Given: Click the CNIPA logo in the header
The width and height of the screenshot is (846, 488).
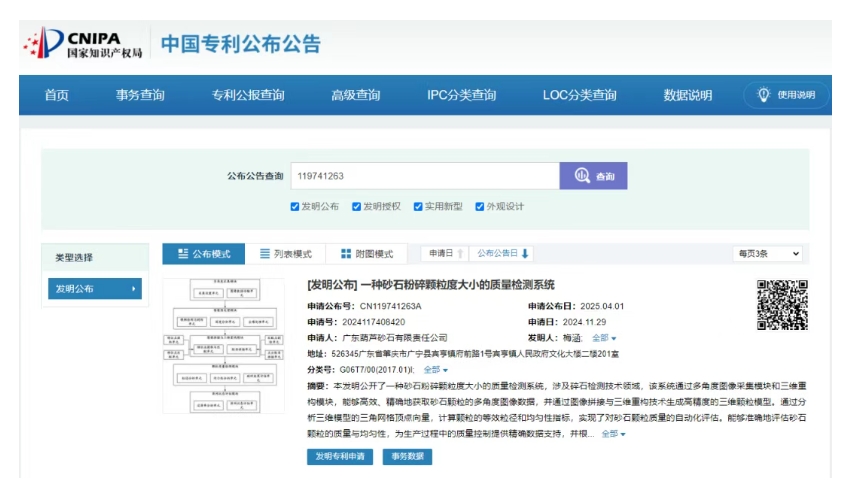Looking at the screenshot, I should point(85,44).
